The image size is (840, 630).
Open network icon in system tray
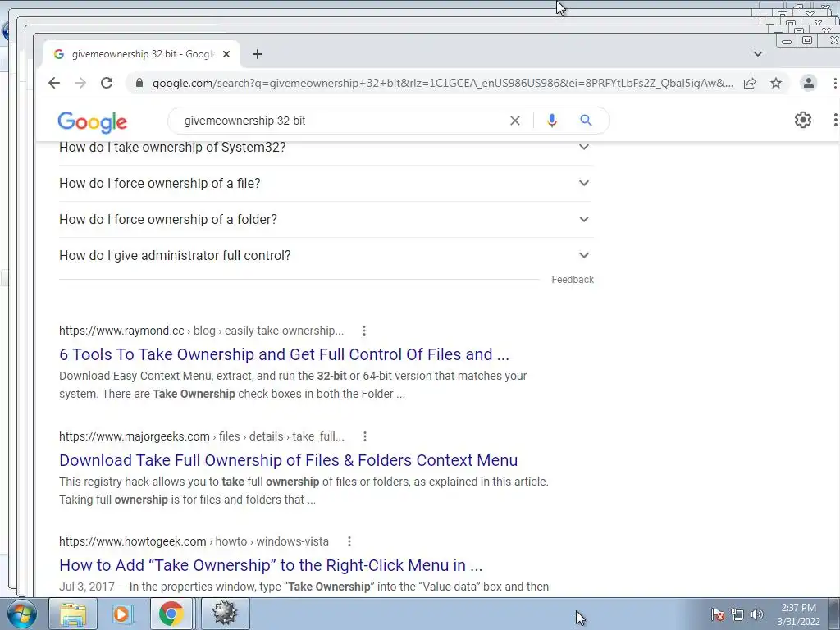737,614
